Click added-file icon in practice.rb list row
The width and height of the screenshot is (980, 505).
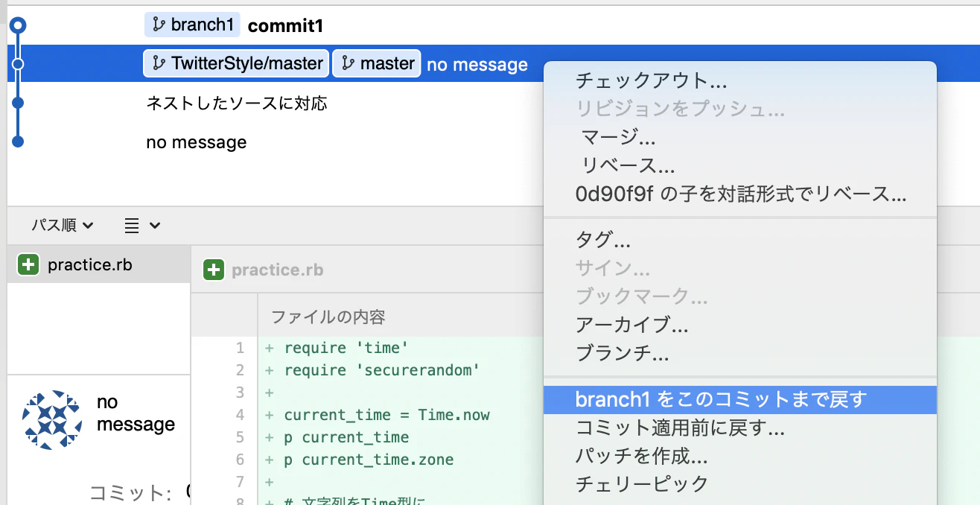[28, 264]
